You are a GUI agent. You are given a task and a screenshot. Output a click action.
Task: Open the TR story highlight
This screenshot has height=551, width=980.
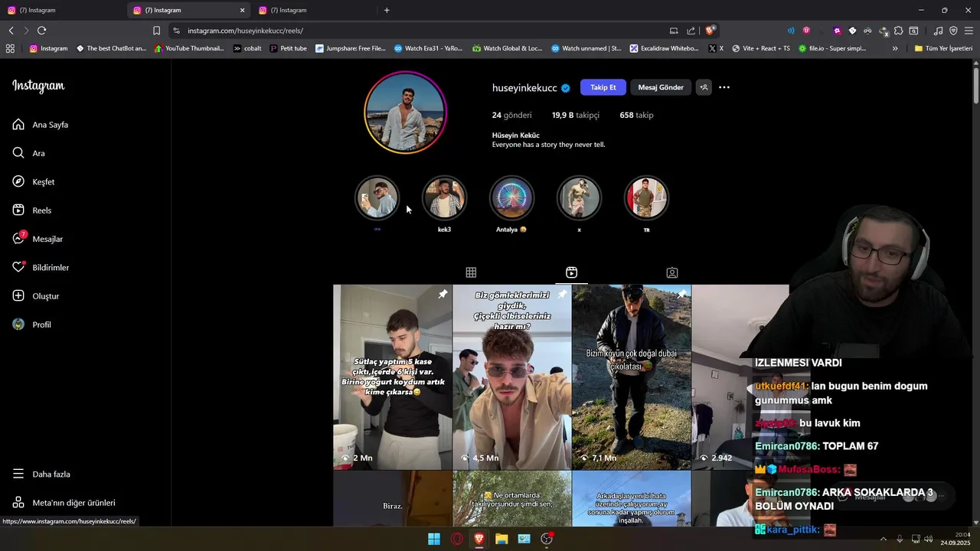646,199
